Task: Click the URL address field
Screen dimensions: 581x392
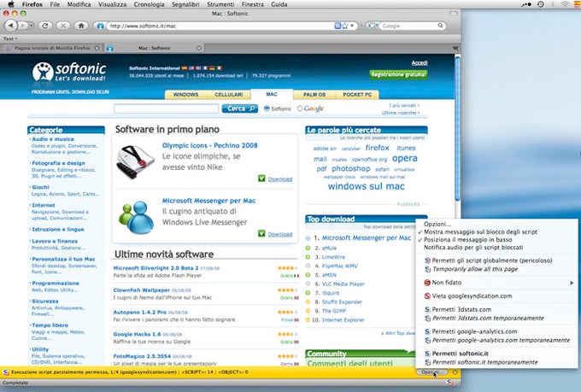Action: click(x=220, y=26)
